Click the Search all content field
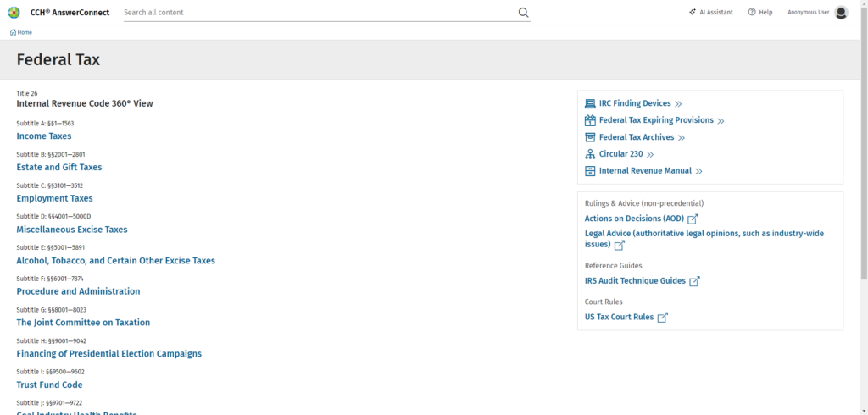This screenshot has height=415, width=868. coord(318,13)
